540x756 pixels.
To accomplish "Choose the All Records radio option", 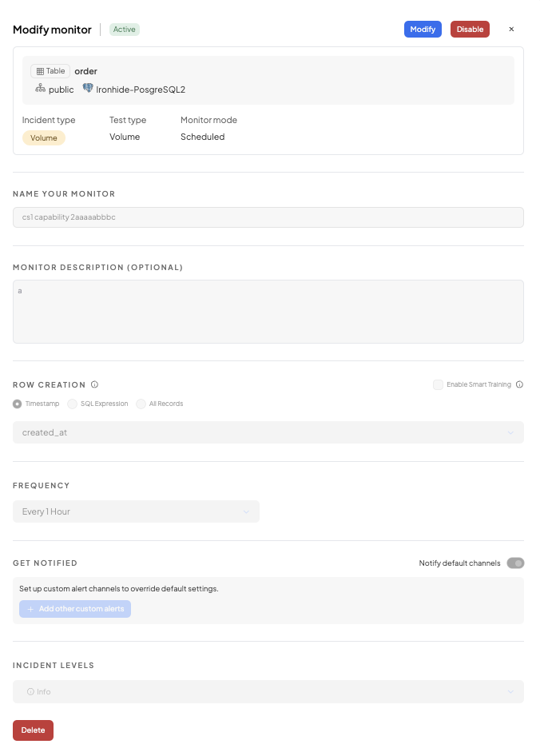I will pos(141,404).
